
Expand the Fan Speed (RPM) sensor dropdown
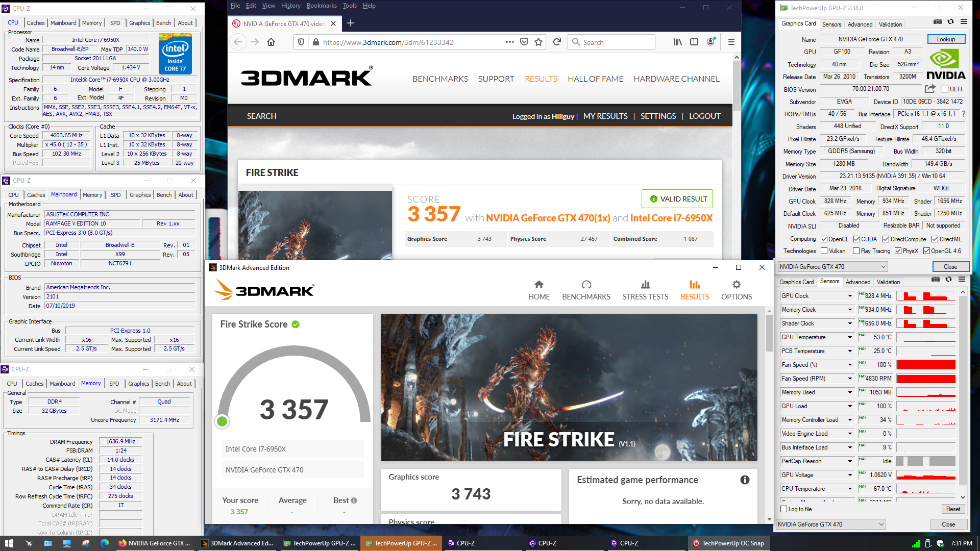pyautogui.click(x=850, y=379)
